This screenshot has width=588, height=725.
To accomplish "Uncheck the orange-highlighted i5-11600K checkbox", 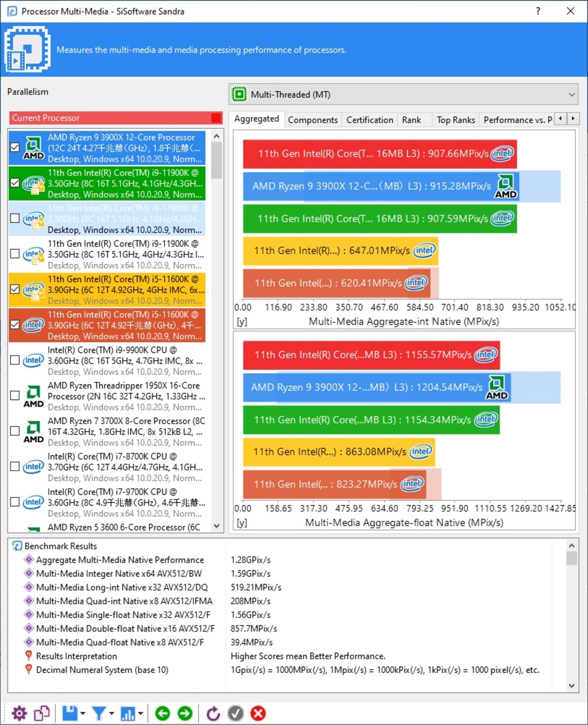I will pos(15,325).
